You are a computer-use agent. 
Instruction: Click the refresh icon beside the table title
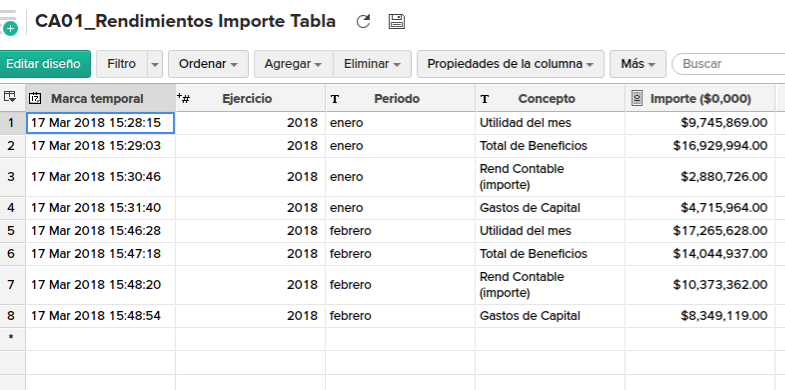[x=363, y=22]
